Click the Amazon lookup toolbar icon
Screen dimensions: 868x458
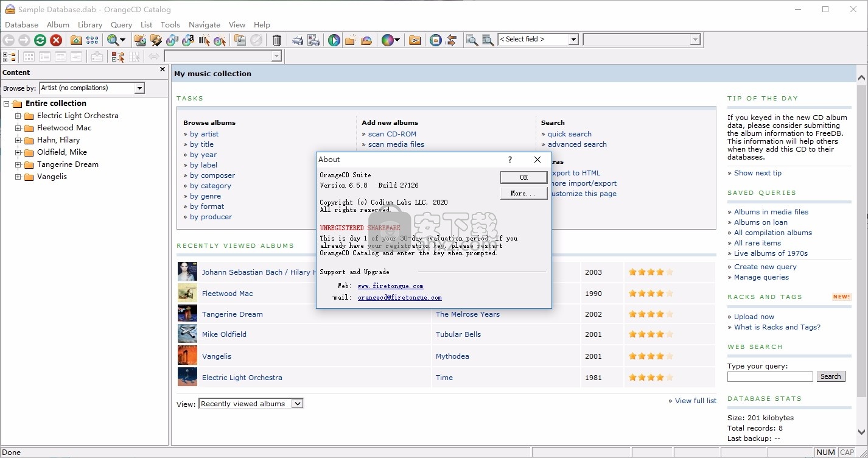(188, 40)
